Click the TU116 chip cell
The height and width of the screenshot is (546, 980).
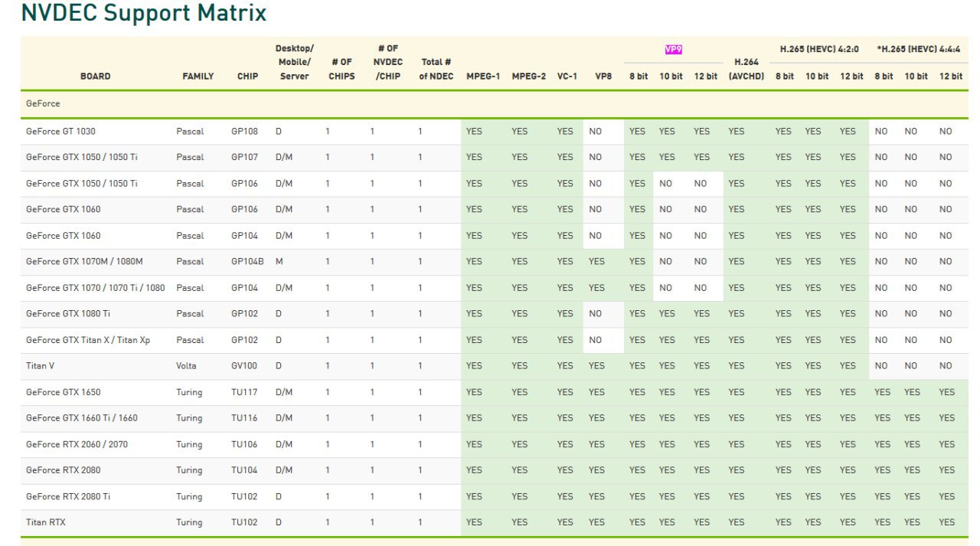(x=244, y=418)
